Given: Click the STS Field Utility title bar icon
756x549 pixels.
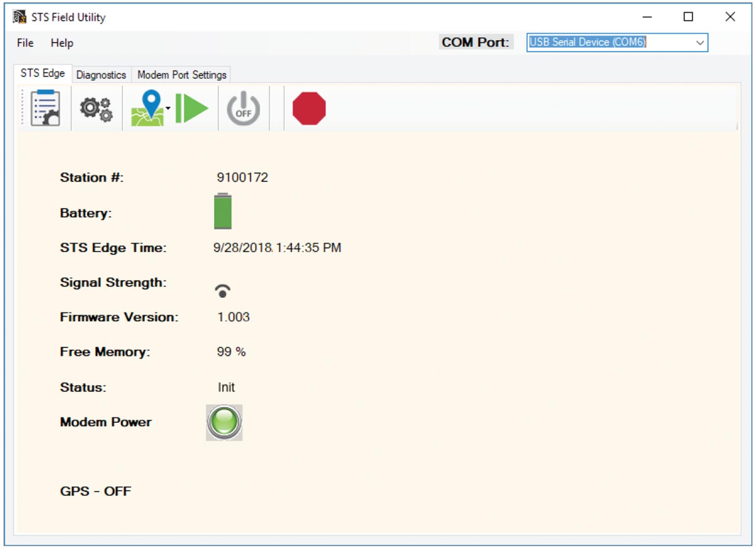Looking at the screenshot, I should click(x=21, y=17).
